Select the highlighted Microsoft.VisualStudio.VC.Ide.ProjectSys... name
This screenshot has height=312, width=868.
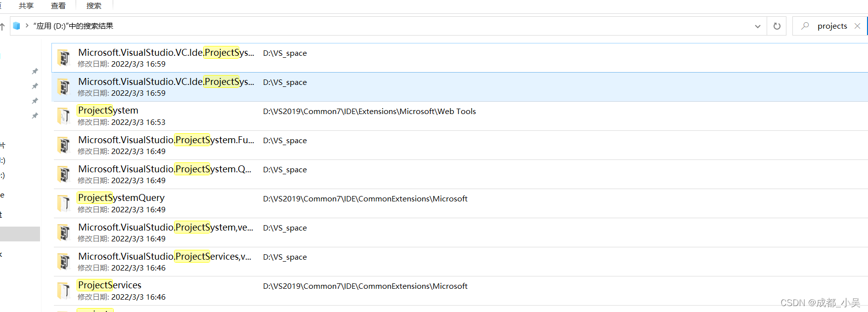[166, 81]
